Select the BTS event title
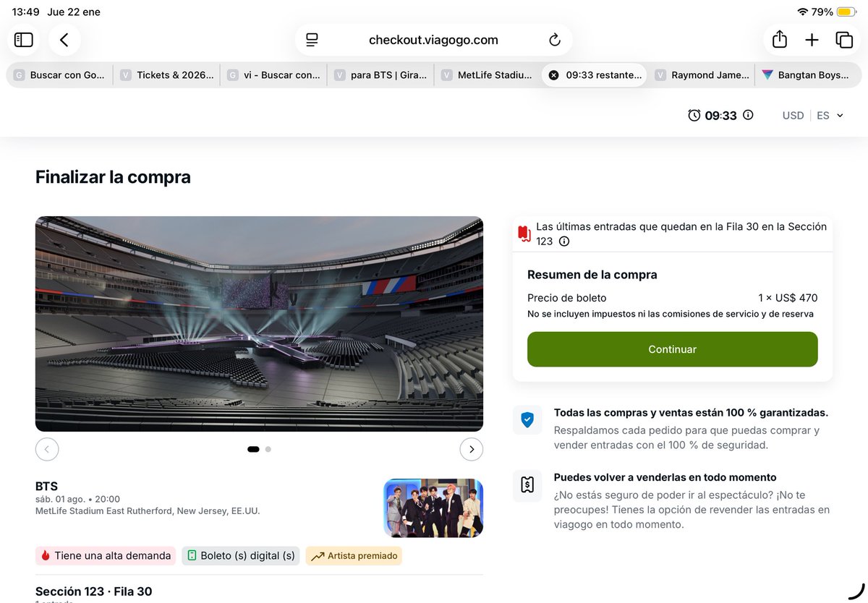Viewport: 868px width, 603px height. tap(46, 487)
